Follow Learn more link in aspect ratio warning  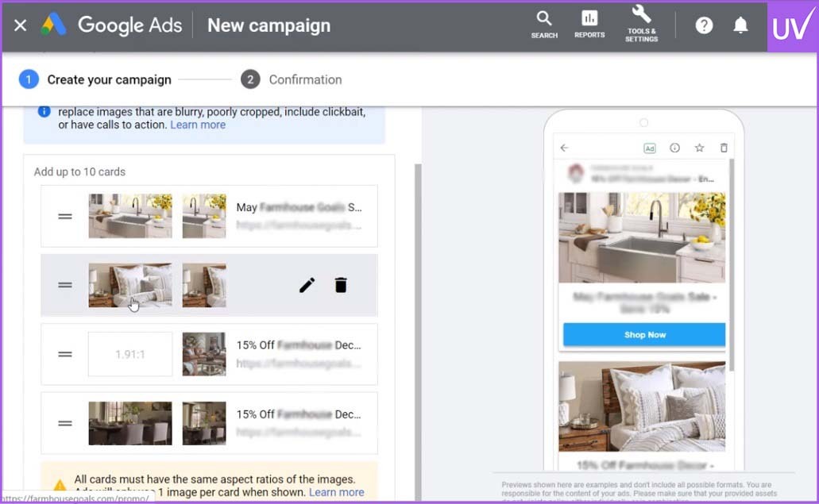pyautogui.click(x=336, y=492)
